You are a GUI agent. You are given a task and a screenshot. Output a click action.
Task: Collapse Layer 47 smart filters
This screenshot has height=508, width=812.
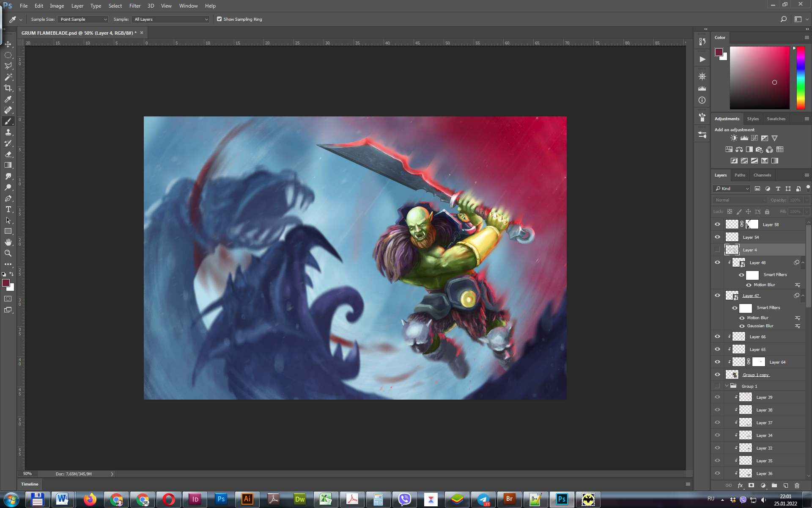(x=803, y=295)
